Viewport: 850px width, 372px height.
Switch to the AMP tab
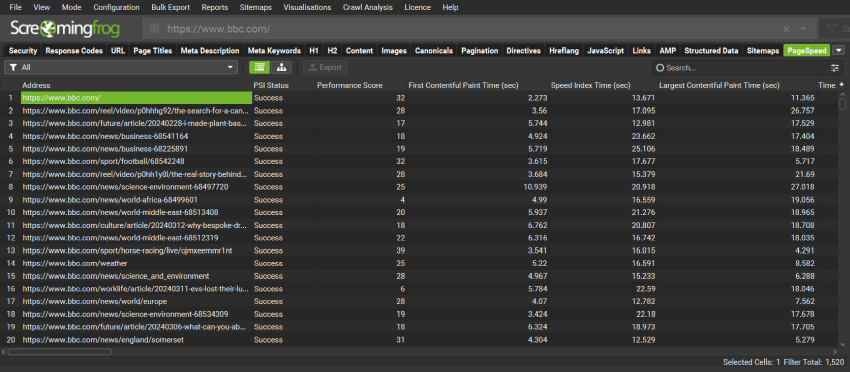tap(668, 50)
